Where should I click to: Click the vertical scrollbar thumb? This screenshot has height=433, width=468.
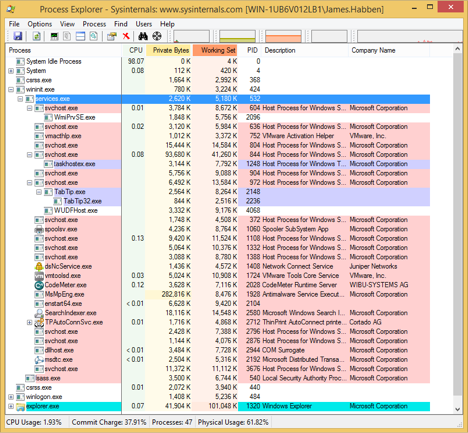[458, 225]
